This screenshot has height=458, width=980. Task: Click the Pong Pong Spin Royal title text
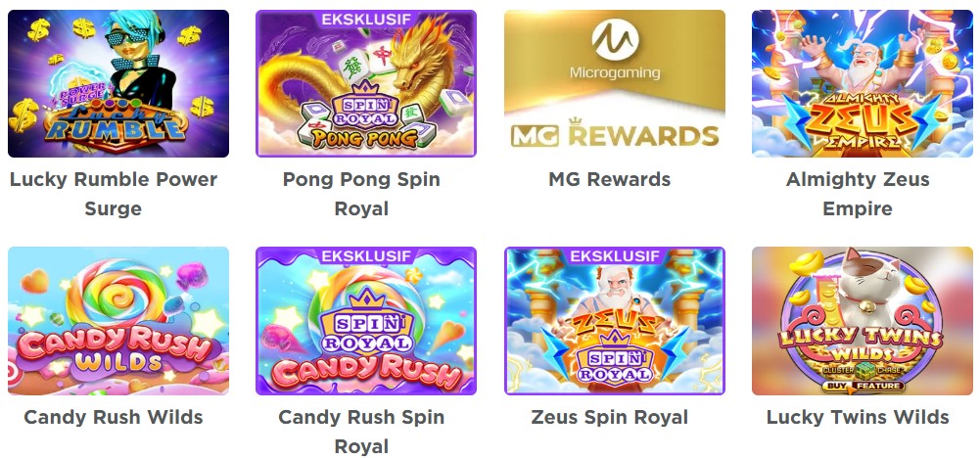point(361,194)
